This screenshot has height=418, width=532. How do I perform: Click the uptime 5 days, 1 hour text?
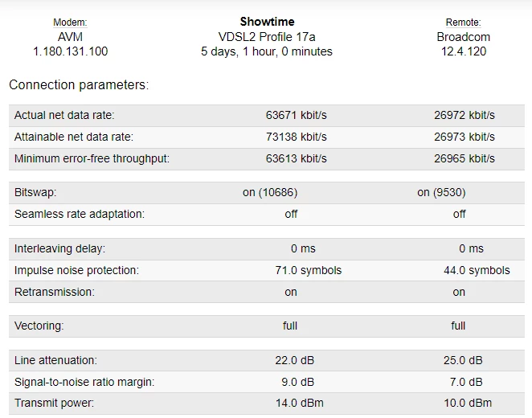click(266, 51)
